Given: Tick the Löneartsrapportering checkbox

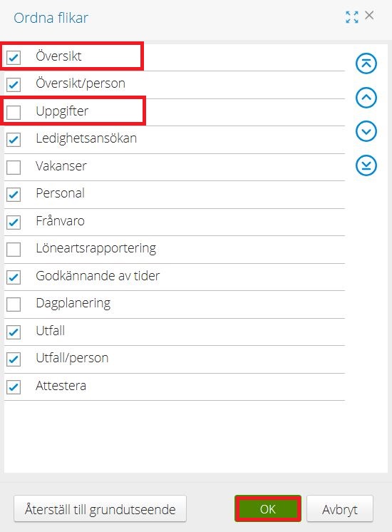Looking at the screenshot, I should point(14,250).
